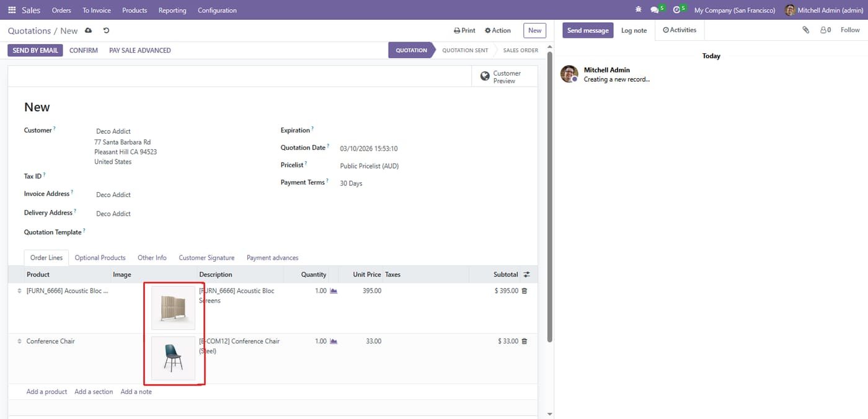Open the company switcher My Company (San Francisco)
Screen dimensions: 868x419
(x=735, y=10)
